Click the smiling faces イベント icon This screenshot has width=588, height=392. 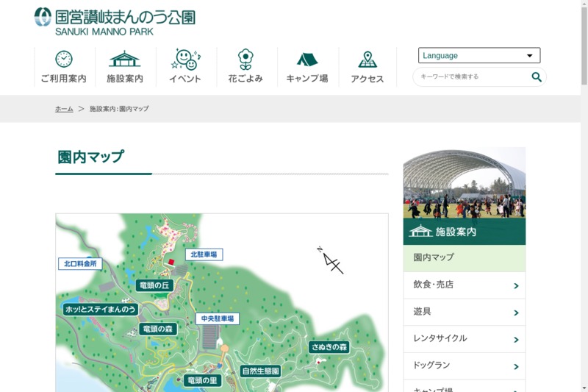(x=185, y=60)
